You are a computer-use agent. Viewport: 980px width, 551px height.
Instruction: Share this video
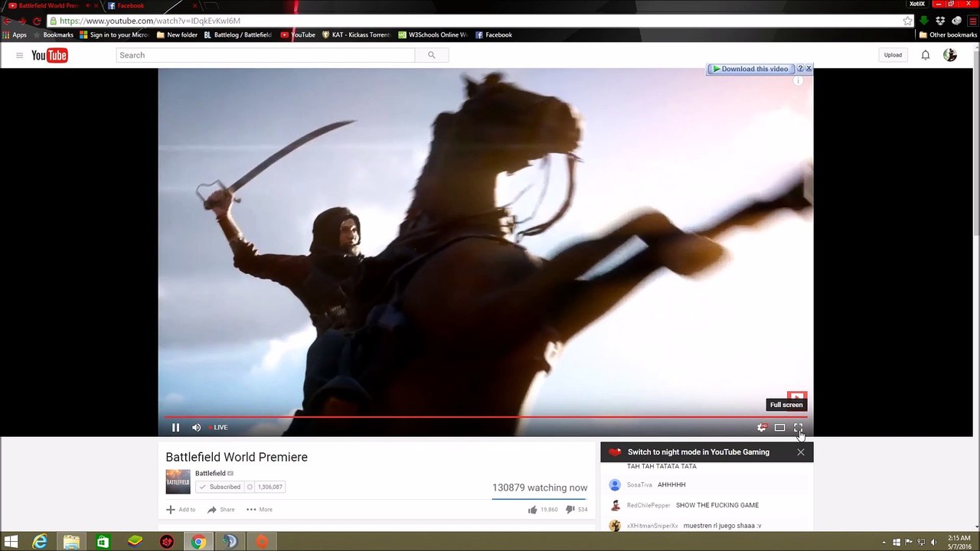coord(221,510)
